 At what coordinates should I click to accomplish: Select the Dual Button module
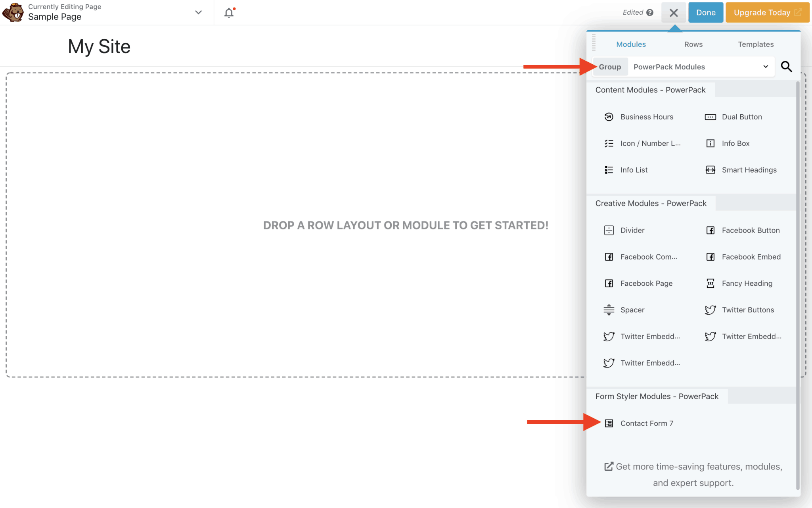coord(741,117)
